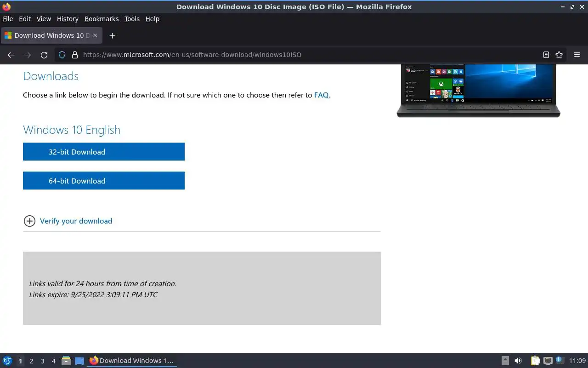Click the site security padlock icon
Screen dimensions: 588x368
point(75,55)
